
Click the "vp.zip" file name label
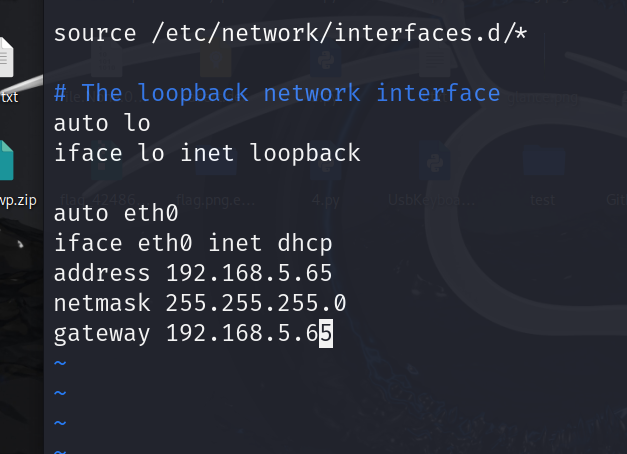point(18,200)
